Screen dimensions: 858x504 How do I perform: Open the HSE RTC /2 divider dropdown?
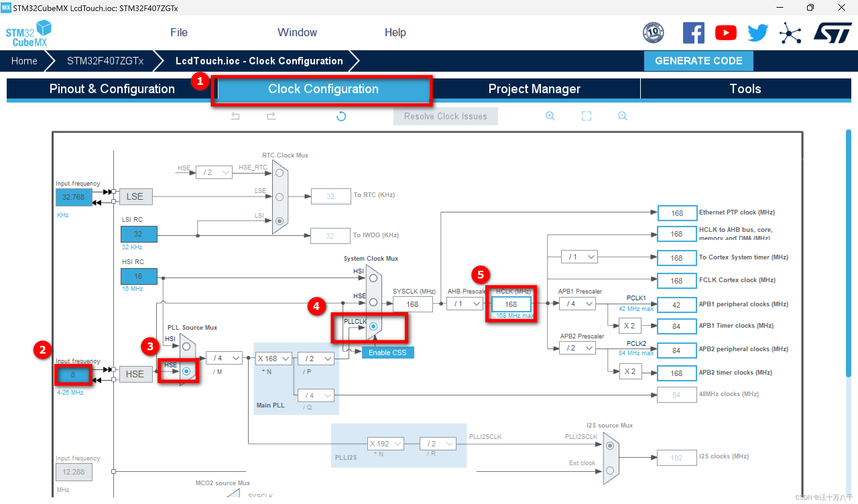click(x=214, y=172)
